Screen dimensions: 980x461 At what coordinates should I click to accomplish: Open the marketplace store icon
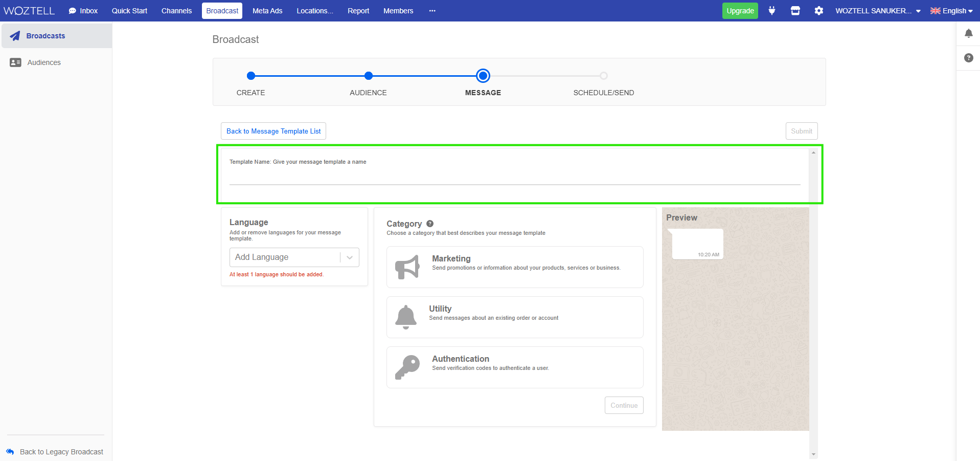(x=795, y=10)
